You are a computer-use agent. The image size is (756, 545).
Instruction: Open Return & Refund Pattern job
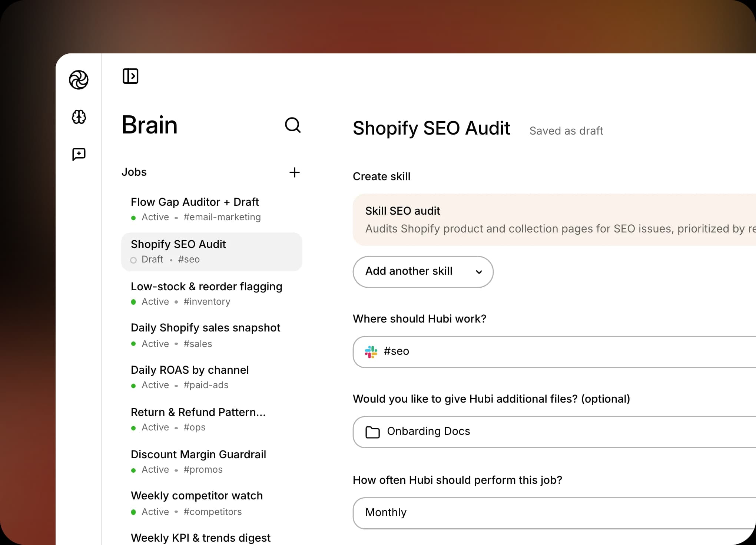coord(212,419)
